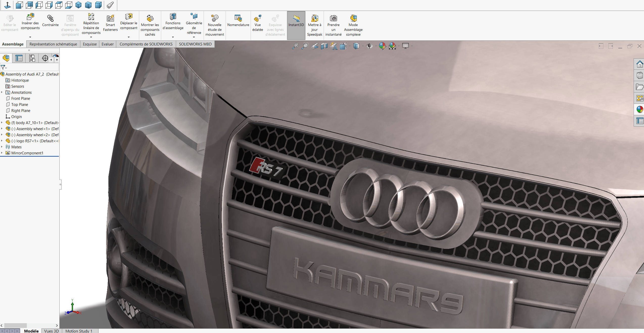The image size is (644, 333).
Task: Open Géométrie de référence dropdown arrow
Action: coord(194,37)
